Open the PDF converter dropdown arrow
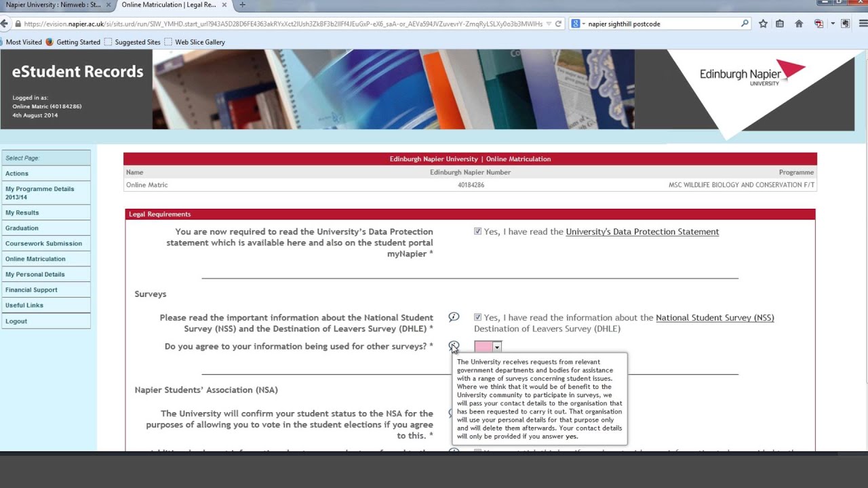Image resolution: width=868 pixels, height=488 pixels. click(833, 24)
